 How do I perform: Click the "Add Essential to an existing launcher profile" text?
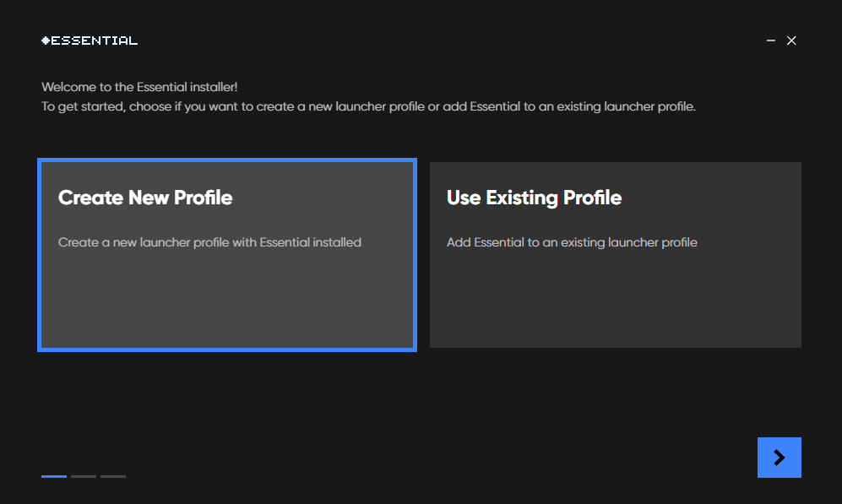click(x=572, y=242)
